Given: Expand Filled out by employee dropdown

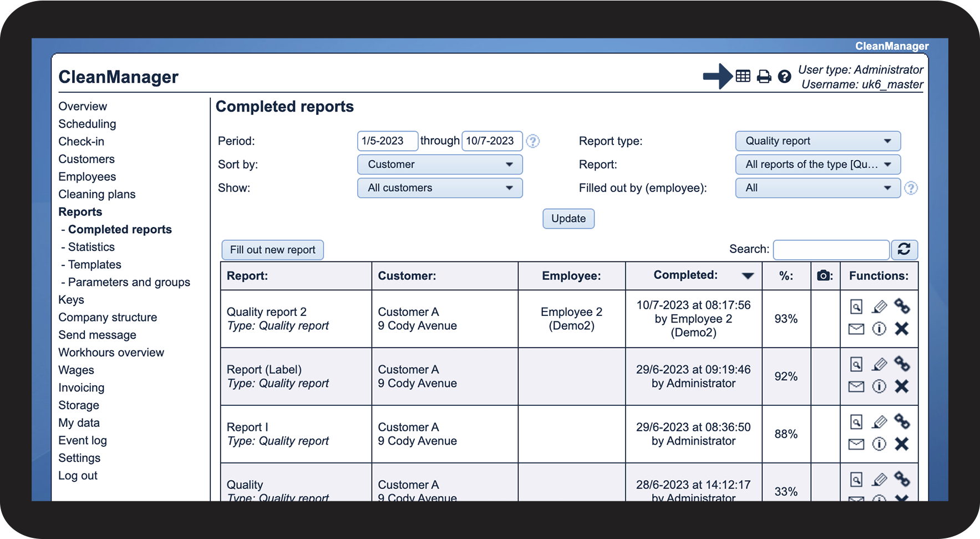Looking at the screenshot, I should click(817, 188).
